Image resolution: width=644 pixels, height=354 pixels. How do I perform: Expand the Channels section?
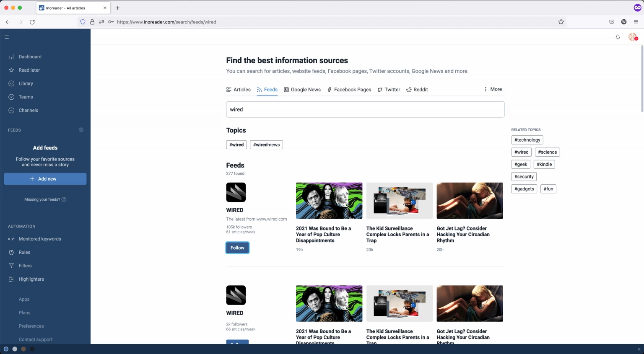tap(29, 110)
